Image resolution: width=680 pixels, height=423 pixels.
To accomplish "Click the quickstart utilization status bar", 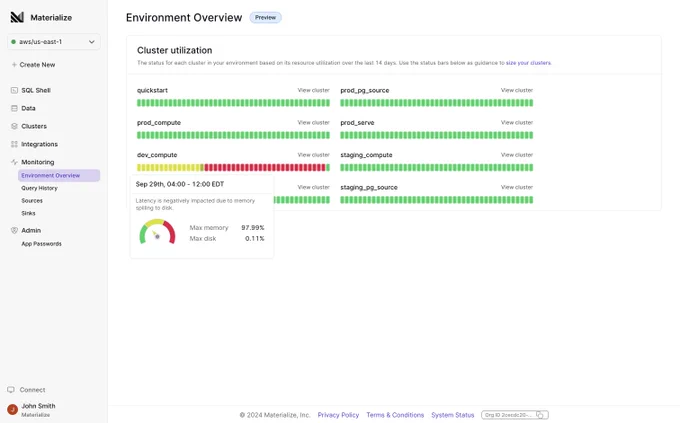I will coord(233,103).
